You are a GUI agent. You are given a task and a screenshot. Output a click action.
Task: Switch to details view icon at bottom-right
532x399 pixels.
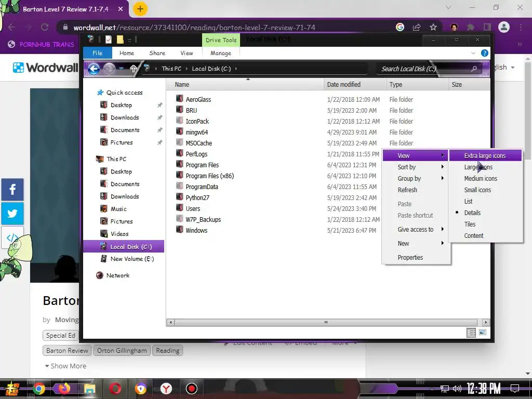coord(471,332)
